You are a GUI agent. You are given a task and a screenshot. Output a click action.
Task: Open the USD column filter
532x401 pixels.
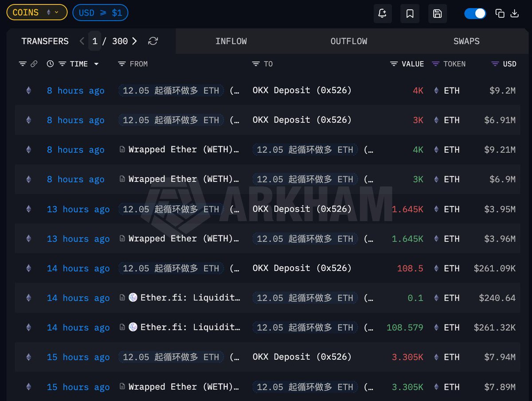tap(495, 64)
